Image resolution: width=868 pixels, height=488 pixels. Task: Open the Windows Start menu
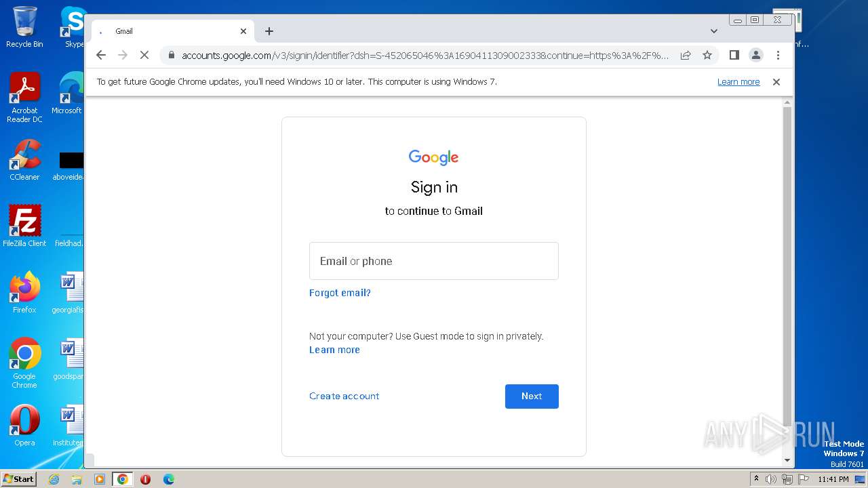pos(18,479)
